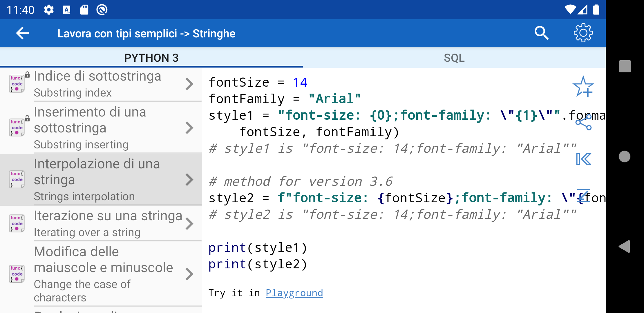Open Iterazione su una stringa entry

101,223
